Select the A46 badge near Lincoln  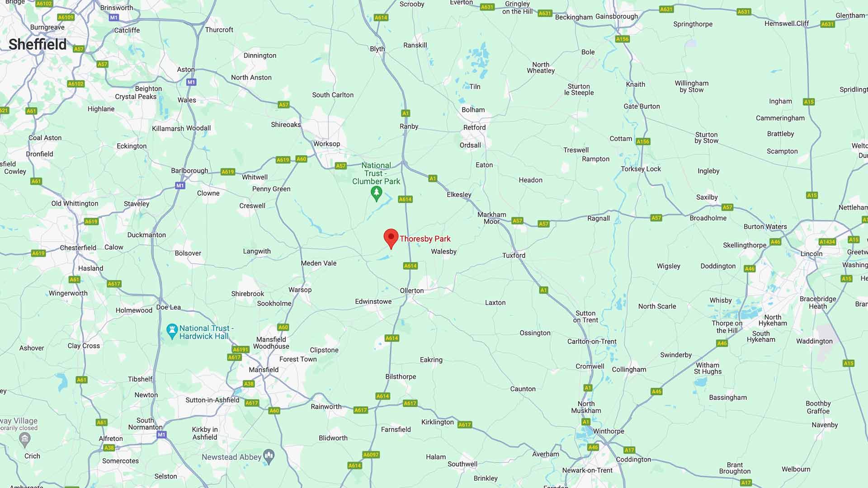pos(775,242)
